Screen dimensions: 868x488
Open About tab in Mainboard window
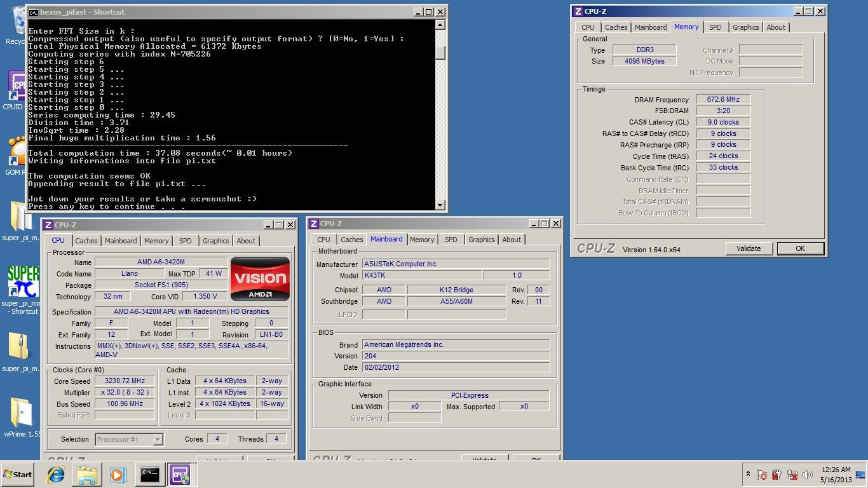tap(512, 240)
